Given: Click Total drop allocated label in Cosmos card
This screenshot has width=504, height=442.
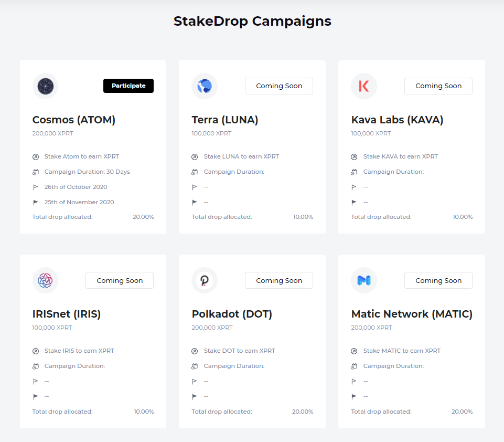Looking at the screenshot, I should coord(62,217).
